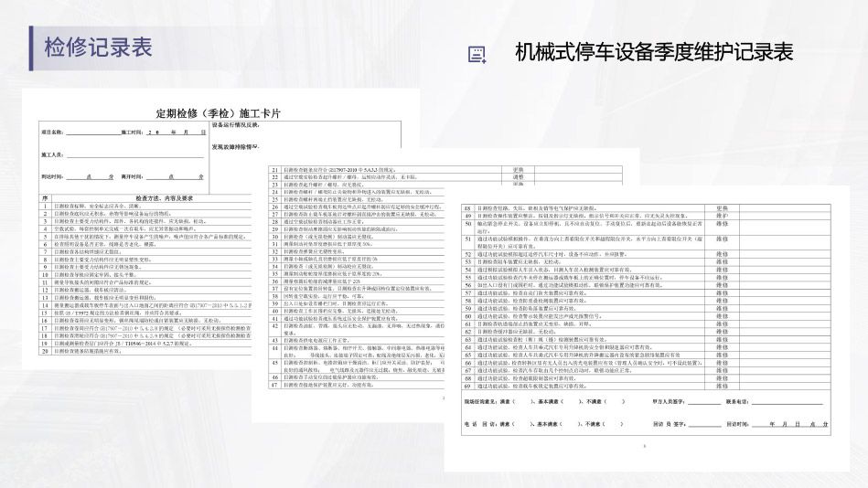
Task: Click the label 设备运行情况反映
Action: tap(235, 125)
